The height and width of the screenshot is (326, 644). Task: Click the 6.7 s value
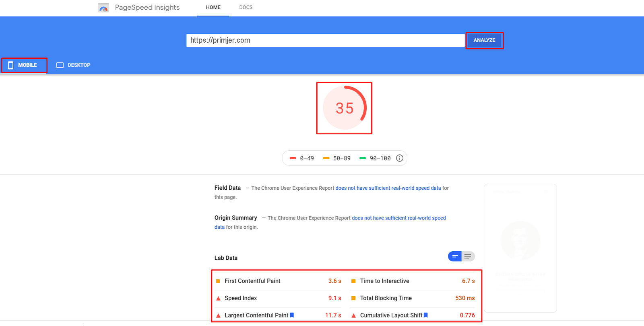click(x=469, y=281)
